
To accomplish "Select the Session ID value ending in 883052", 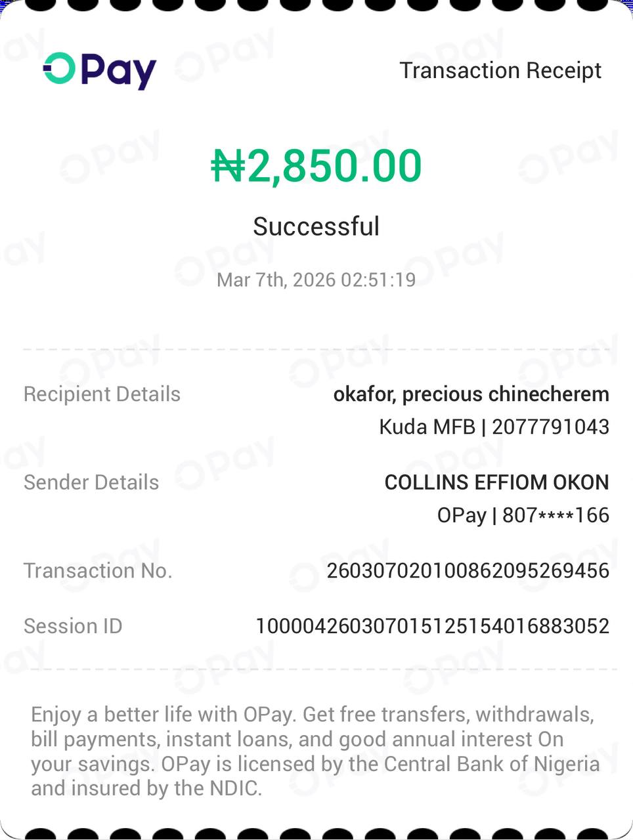I will (432, 626).
